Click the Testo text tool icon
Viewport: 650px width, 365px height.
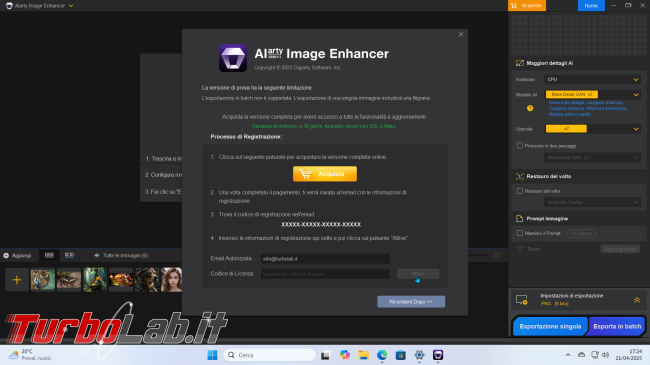[519, 249]
